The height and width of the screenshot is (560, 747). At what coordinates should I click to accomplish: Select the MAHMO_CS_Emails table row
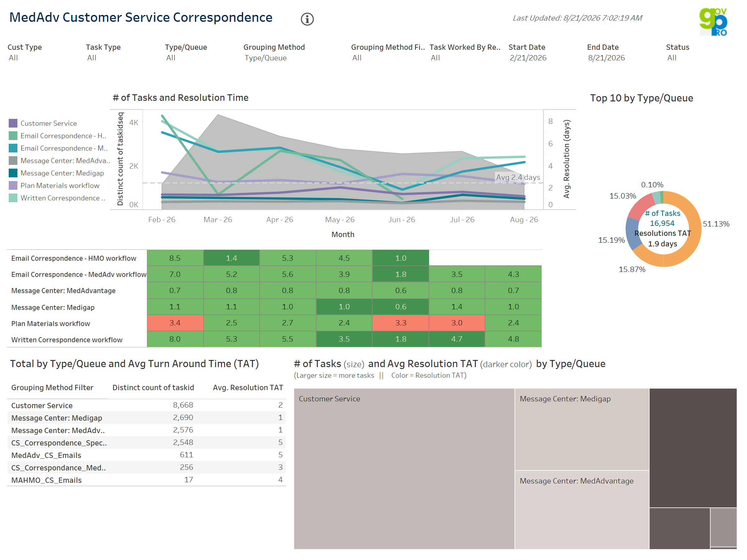(x=147, y=480)
